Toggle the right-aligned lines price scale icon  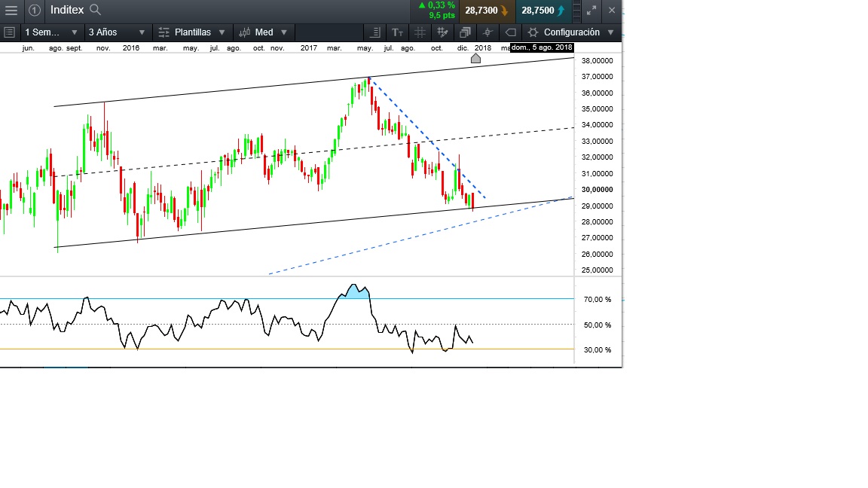(374, 32)
